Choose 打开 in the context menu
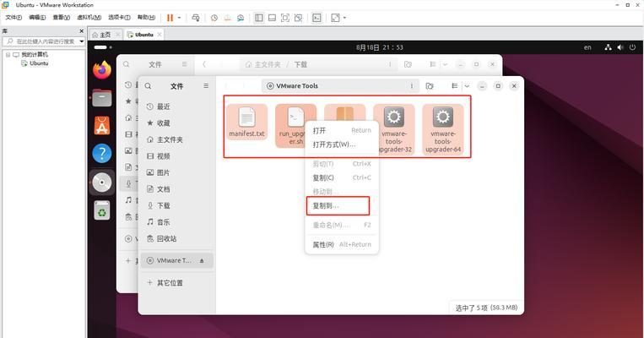The height and width of the screenshot is (338, 644). [342, 130]
